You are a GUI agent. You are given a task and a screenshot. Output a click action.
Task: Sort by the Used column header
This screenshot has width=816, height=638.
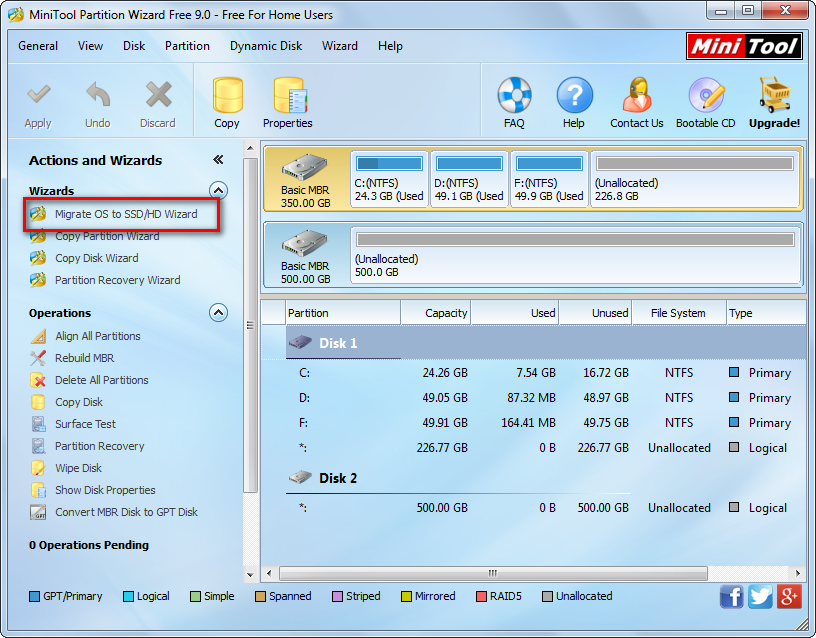pyautogui.click(x=515, y=313)
